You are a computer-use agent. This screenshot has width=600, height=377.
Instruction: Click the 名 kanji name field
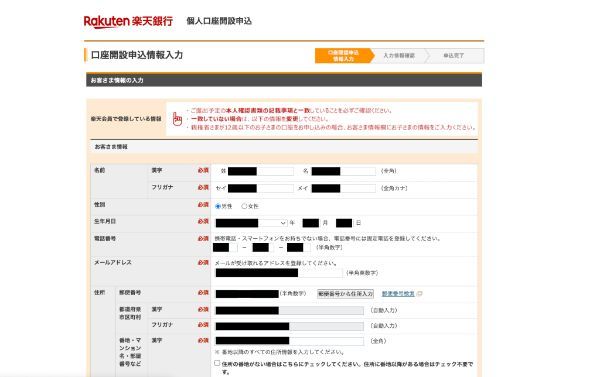click(x=343, y=171)
